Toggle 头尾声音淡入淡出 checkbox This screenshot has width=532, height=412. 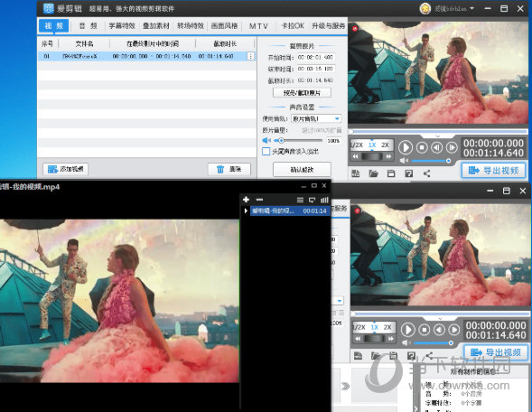266,152
